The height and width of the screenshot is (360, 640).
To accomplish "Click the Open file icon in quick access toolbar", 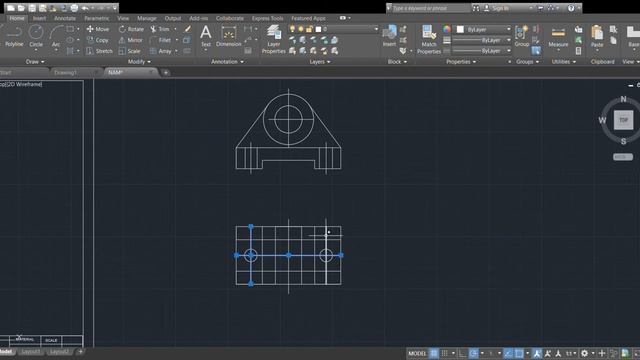I will [21, 8].
